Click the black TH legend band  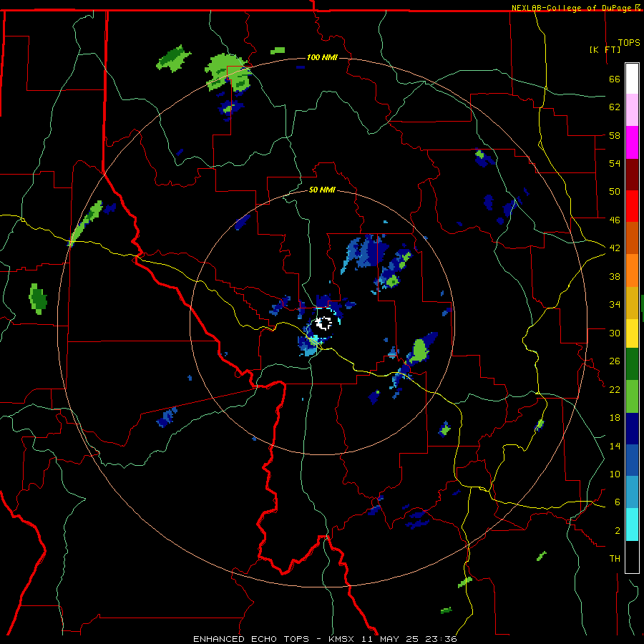[x=632, y=557]
